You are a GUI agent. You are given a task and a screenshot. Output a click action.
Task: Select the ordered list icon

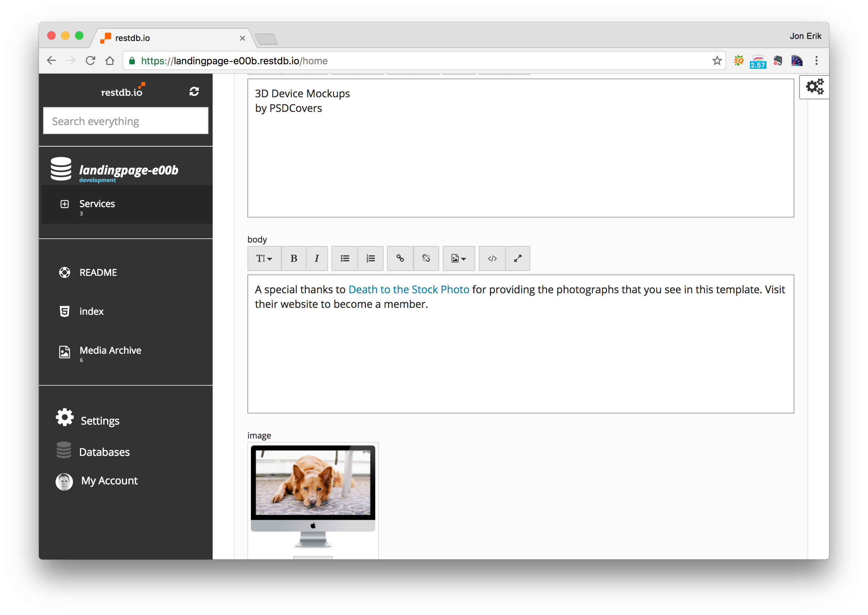pos(371,258)
